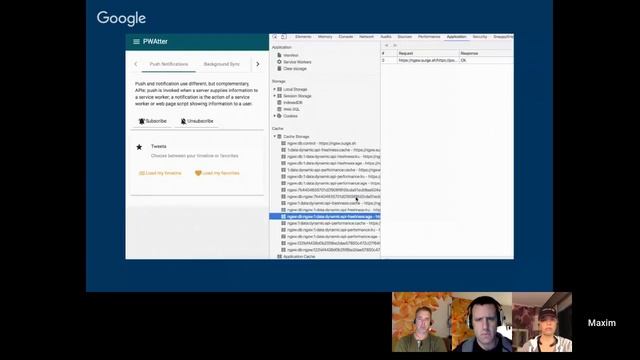Switch to the Audits DevTools tab
Screen dimensions: 640x360
point(386,37)
